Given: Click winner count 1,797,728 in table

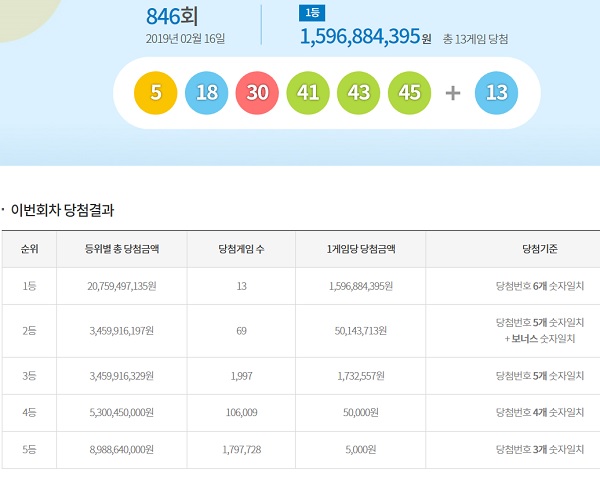Looking at the screenshot, I should (x=241, y=449).
